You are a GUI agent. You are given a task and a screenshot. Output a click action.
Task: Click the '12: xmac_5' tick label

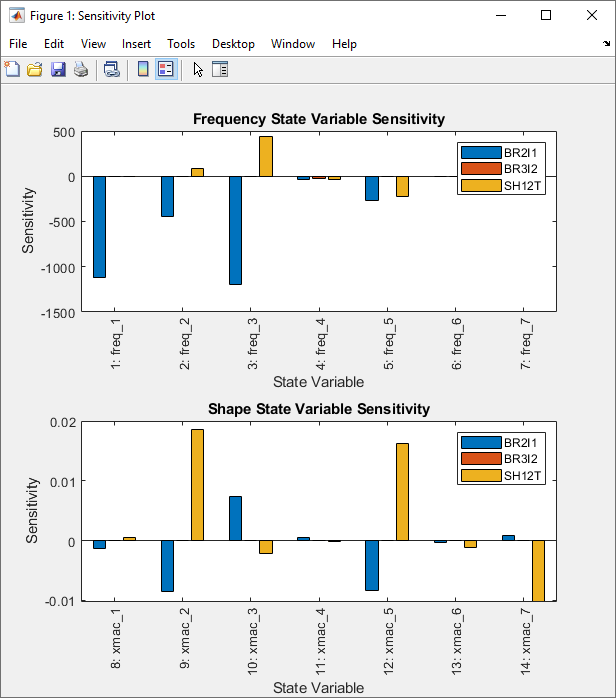click(389, 641)
